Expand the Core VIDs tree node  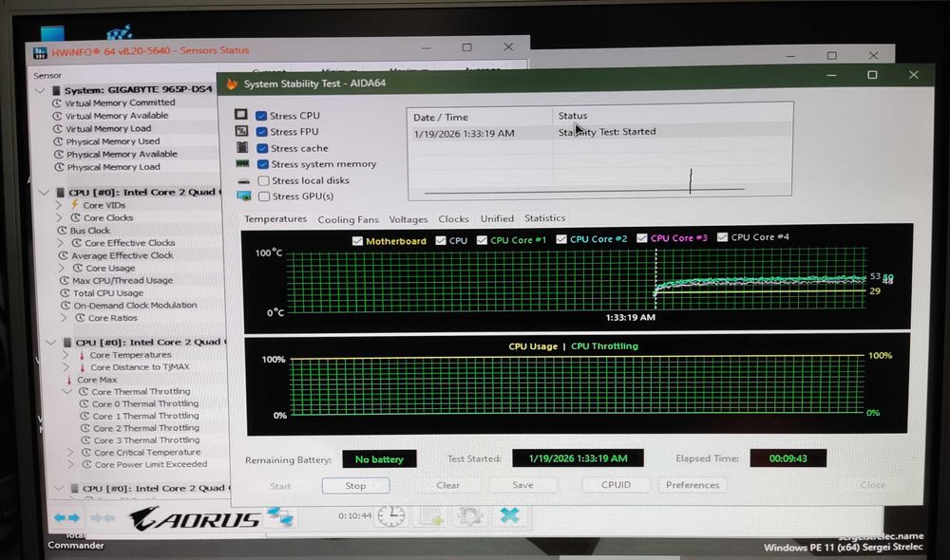coord(59,205)
